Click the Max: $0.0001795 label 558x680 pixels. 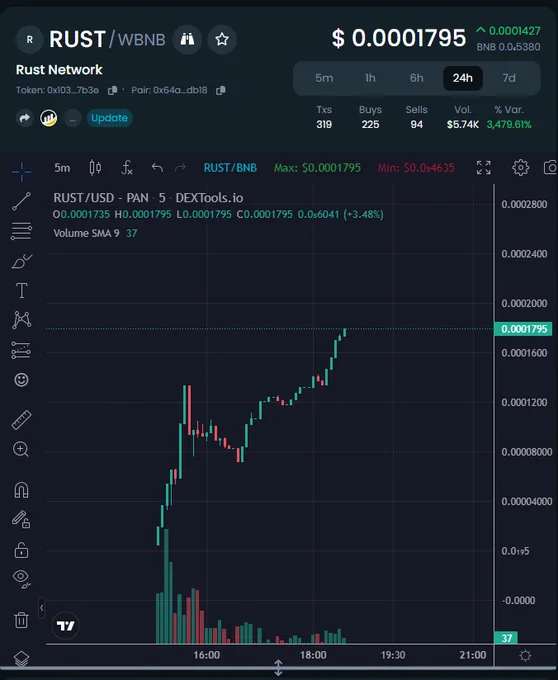click(317, 168)
